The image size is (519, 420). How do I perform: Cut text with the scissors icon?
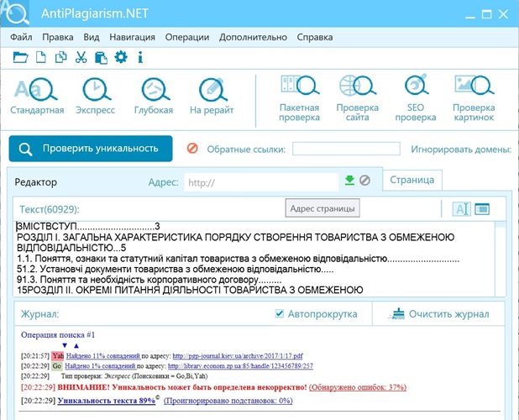click(81, 57)
